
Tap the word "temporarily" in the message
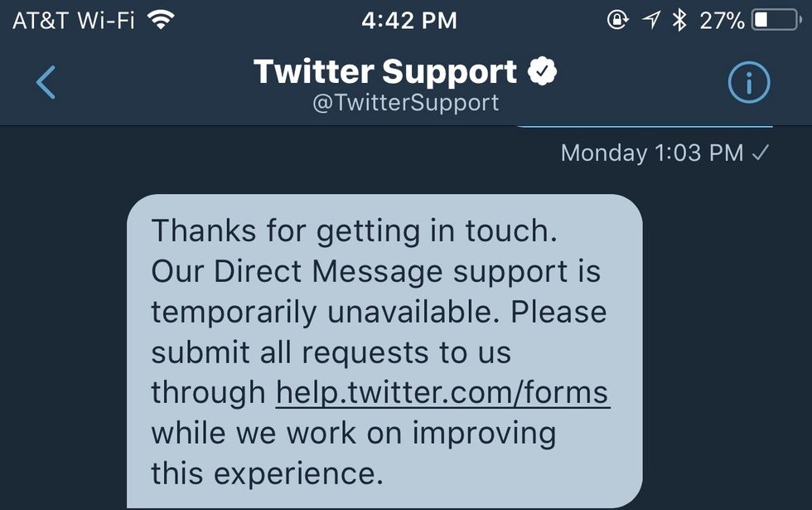point(233,312)
